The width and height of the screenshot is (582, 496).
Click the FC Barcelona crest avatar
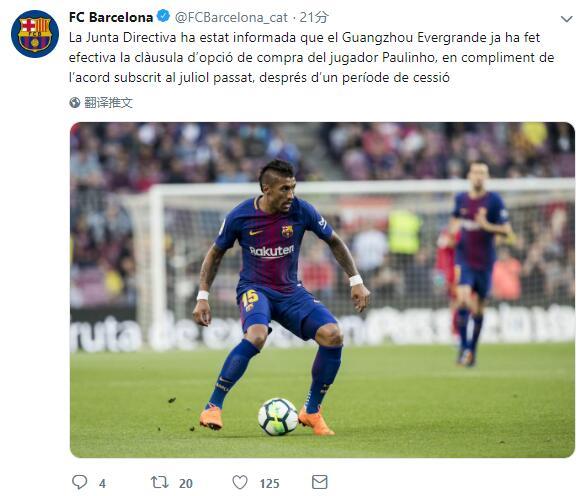coord(35,34)
